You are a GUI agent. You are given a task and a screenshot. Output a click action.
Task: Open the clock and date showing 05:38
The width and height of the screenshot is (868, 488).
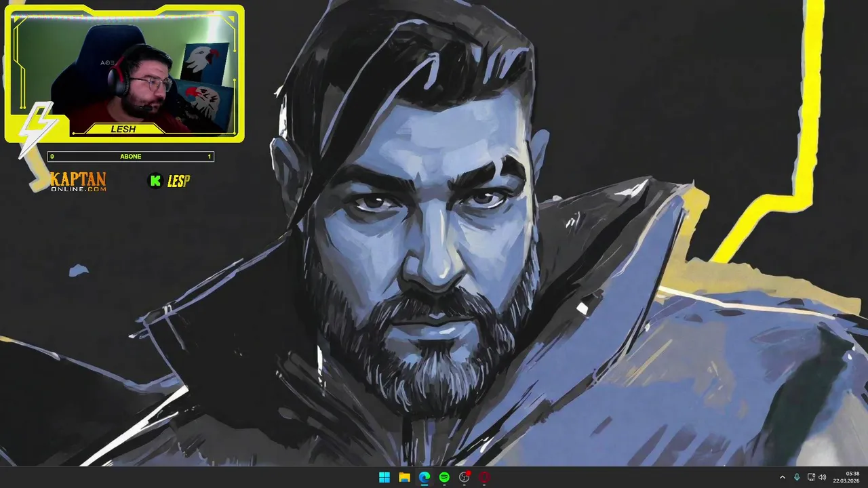(847, 477)
